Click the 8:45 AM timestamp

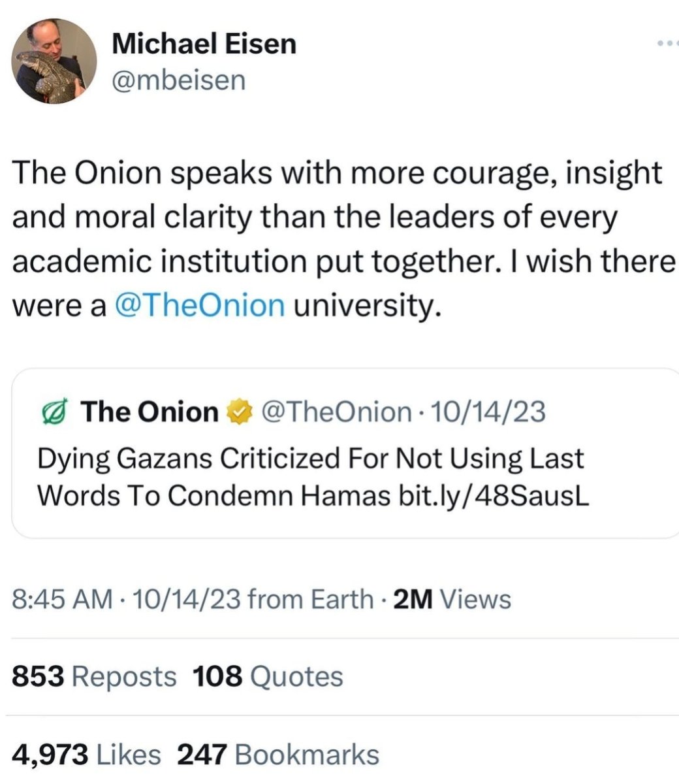tap(63, 598)
